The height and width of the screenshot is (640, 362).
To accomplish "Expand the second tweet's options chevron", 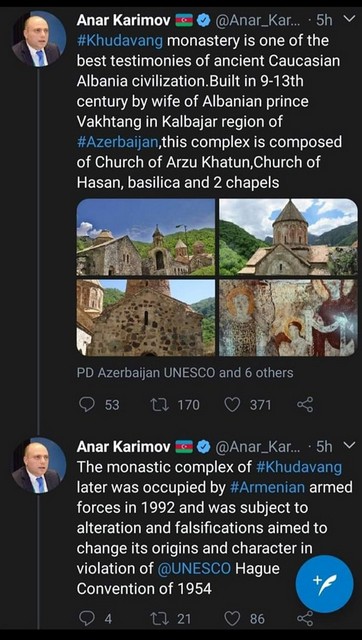I will 350,446.
